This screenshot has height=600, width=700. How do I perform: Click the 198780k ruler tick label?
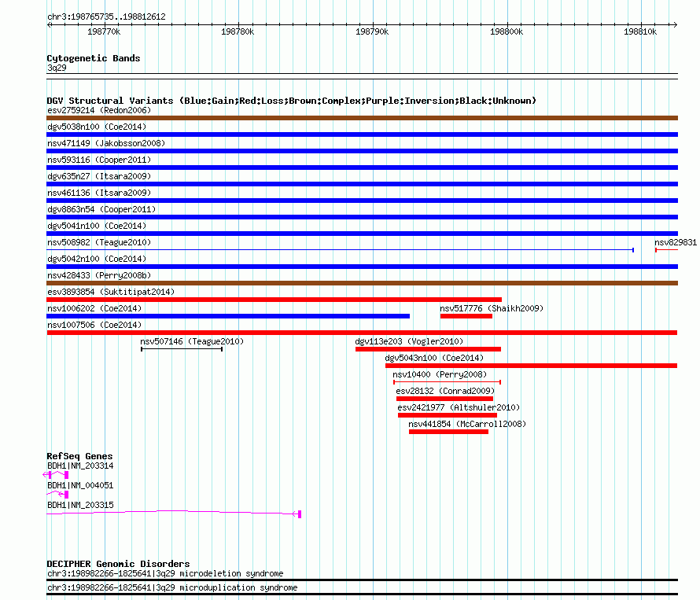tap(238, 31)
